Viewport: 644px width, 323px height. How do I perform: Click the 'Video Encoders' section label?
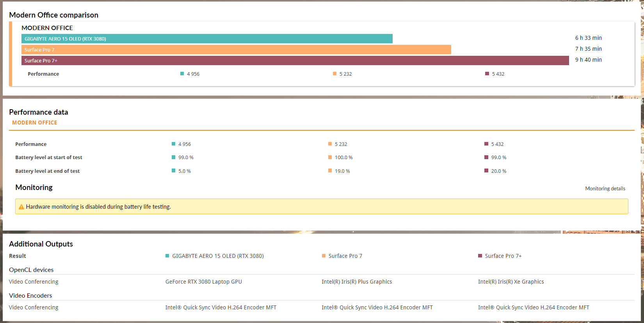coord(30,295)
